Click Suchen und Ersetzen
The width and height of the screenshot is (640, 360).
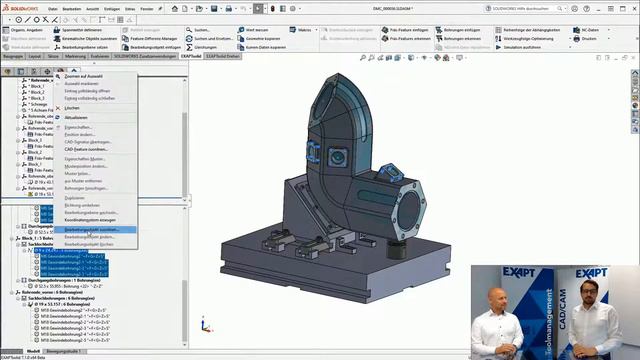pyautogui.click(x=209, y=38)
